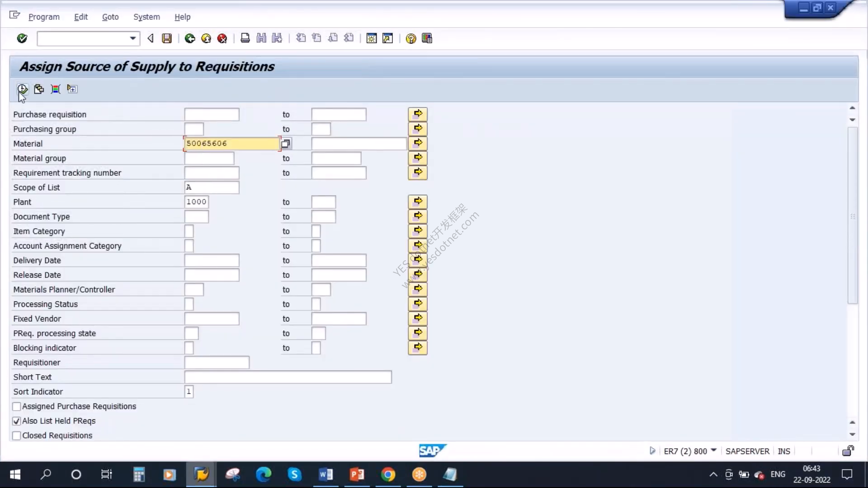Click the Execute clock icon
Viewport: 868px width, 488px height.
pyautogui.click(x=22, y=89)
